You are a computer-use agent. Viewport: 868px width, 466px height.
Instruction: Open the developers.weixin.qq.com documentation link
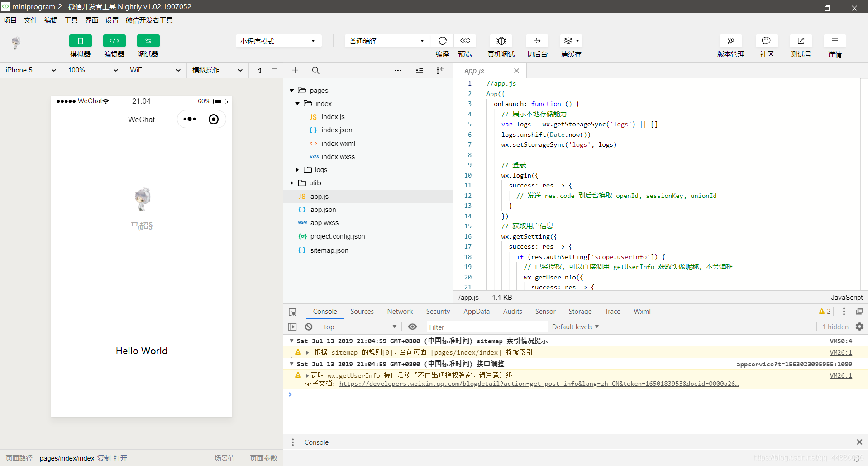539,384
